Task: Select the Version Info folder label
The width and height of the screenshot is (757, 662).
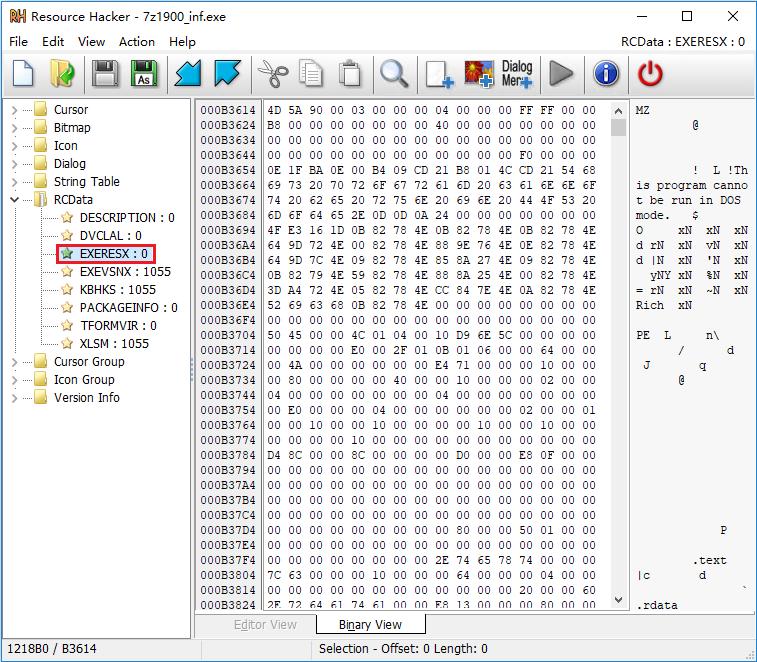Action: (87, 398)
